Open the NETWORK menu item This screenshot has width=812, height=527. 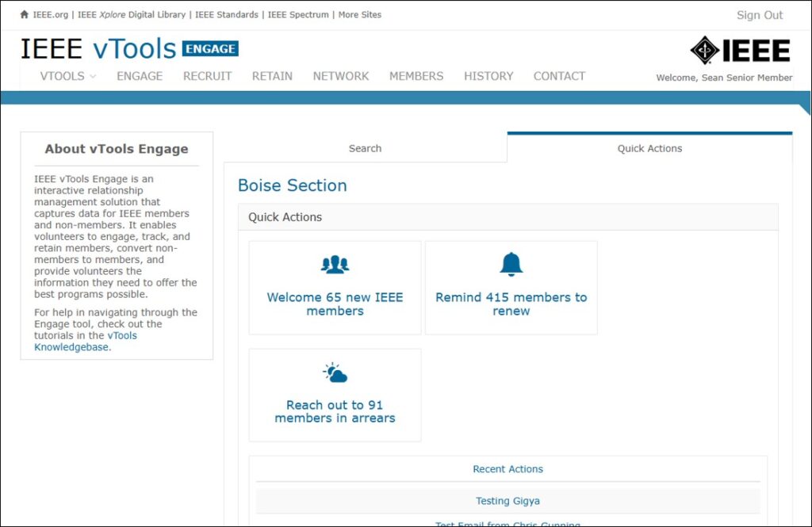pyautogui.click(x=341, y=76)
